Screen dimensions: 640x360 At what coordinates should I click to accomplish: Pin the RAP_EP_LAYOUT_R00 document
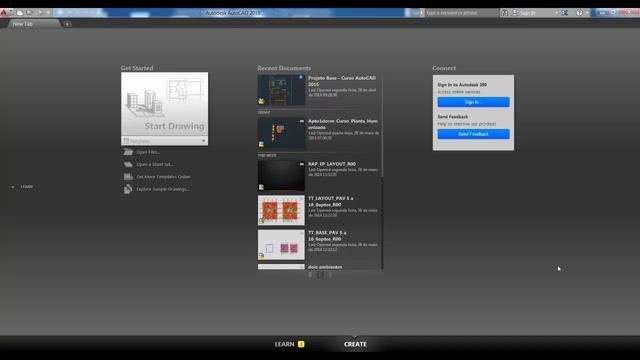pos(302,164)
